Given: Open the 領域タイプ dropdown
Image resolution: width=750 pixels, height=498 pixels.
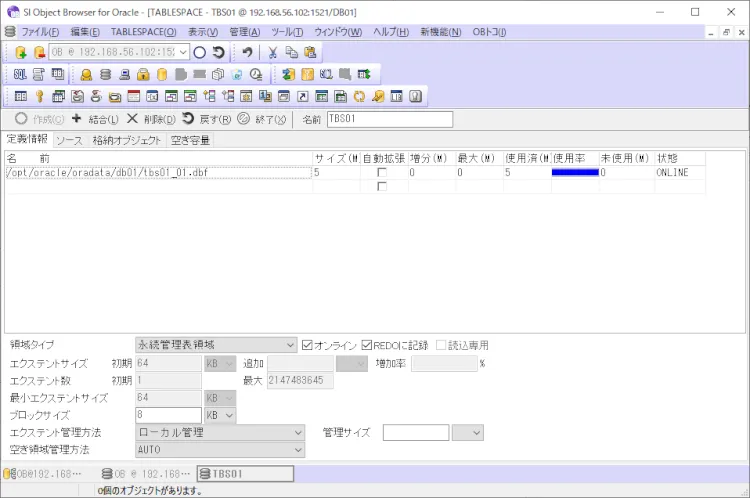Looking at the screenshot, I should coord(290,345).
